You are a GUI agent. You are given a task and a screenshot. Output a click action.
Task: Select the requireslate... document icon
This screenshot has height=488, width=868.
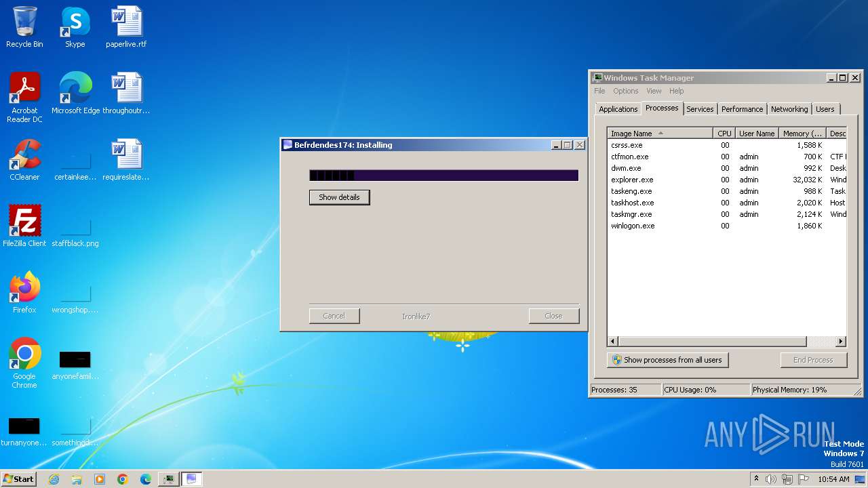126,160
